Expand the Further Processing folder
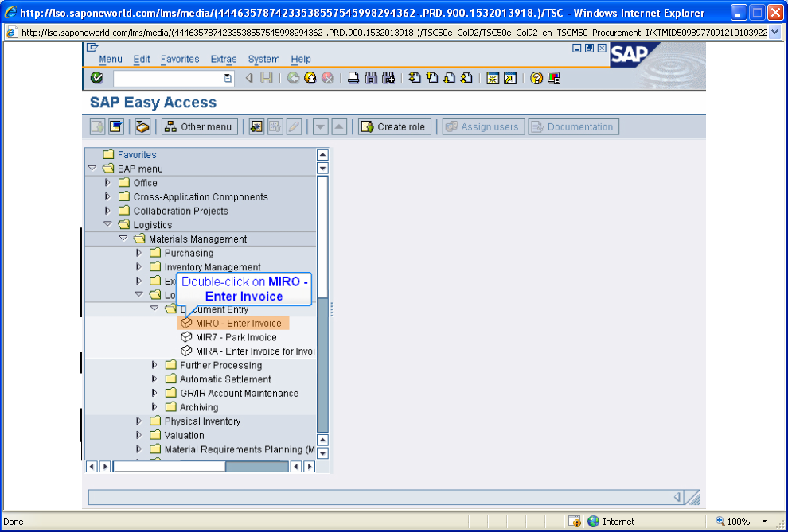Image resolution: width=788 pixels, height=532 pixels. click(154, 365)
